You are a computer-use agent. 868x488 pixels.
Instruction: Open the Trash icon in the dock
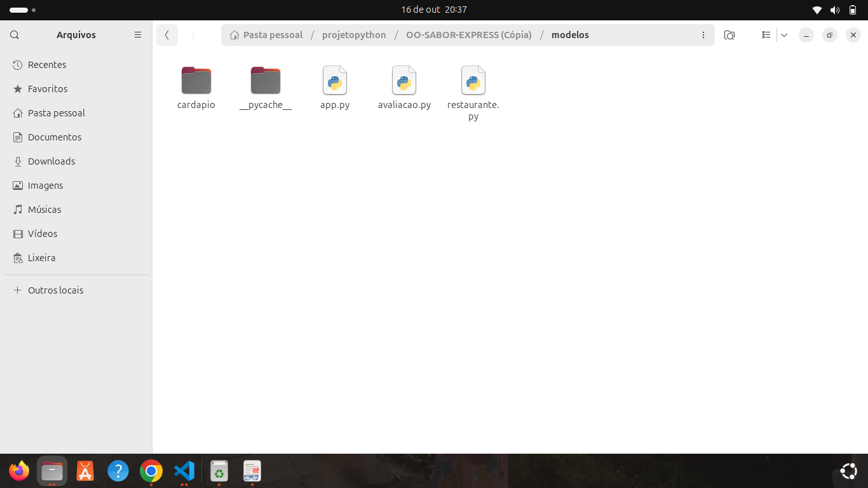coord(219,471)
